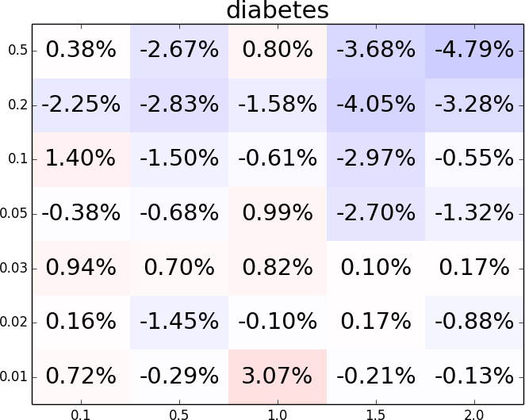
Task: Select the cell with 0.99%
Action: (x=278, y=213)
